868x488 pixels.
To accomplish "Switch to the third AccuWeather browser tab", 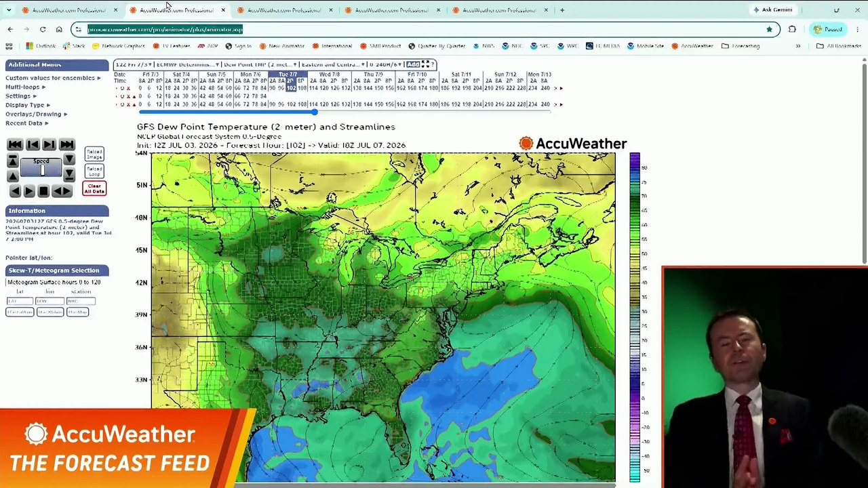I will click(x=285, y=10).
